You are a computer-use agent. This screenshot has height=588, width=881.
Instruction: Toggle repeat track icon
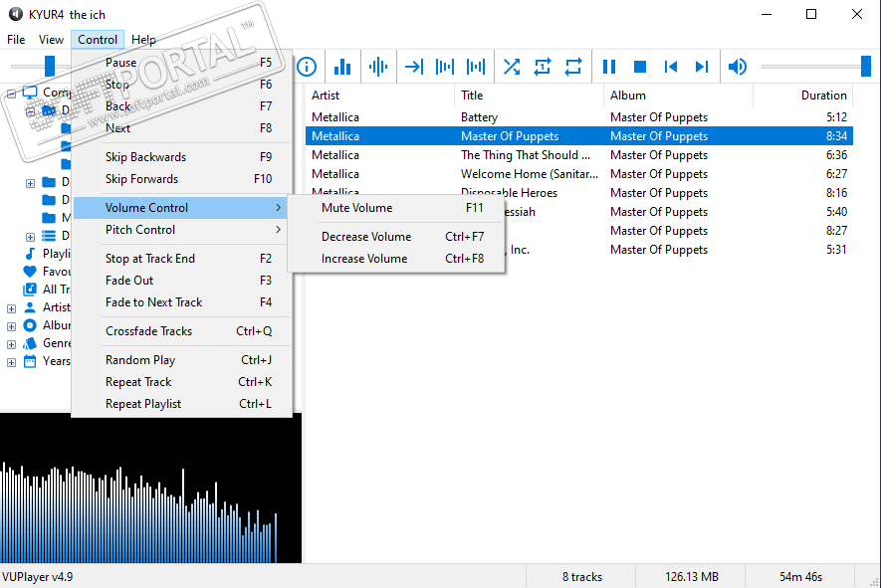543,67
